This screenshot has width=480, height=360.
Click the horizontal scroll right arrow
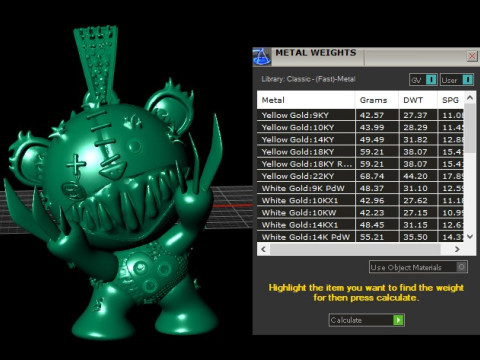(x=457, y=249)
